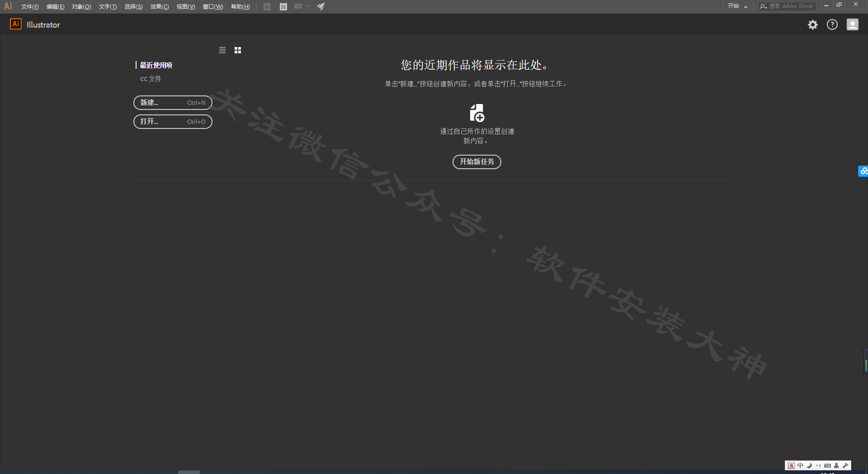Open the help question mark icon
868x474 pixels.
(x=832, y=24)
